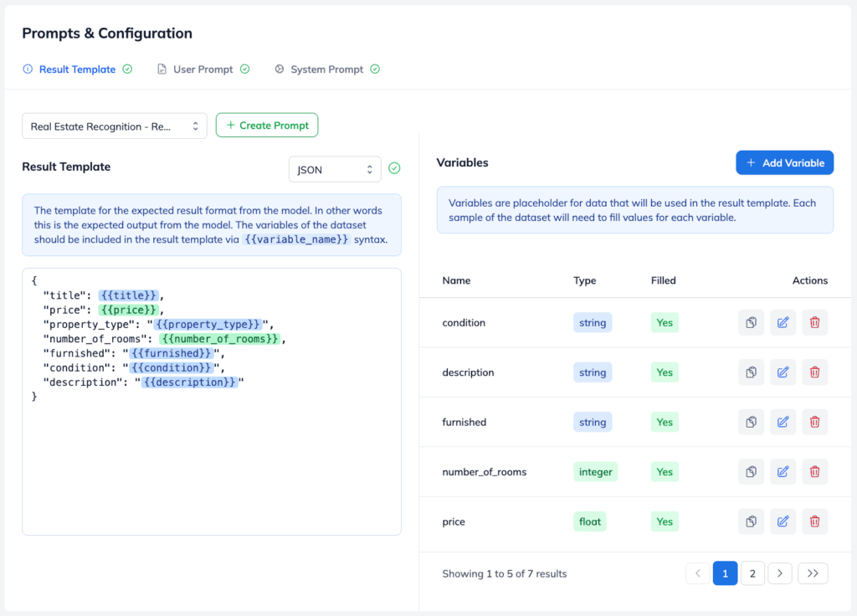The height and width of the screenshot is (616, 857).
Task: Jump to the last results page
Action: [813, 573]
